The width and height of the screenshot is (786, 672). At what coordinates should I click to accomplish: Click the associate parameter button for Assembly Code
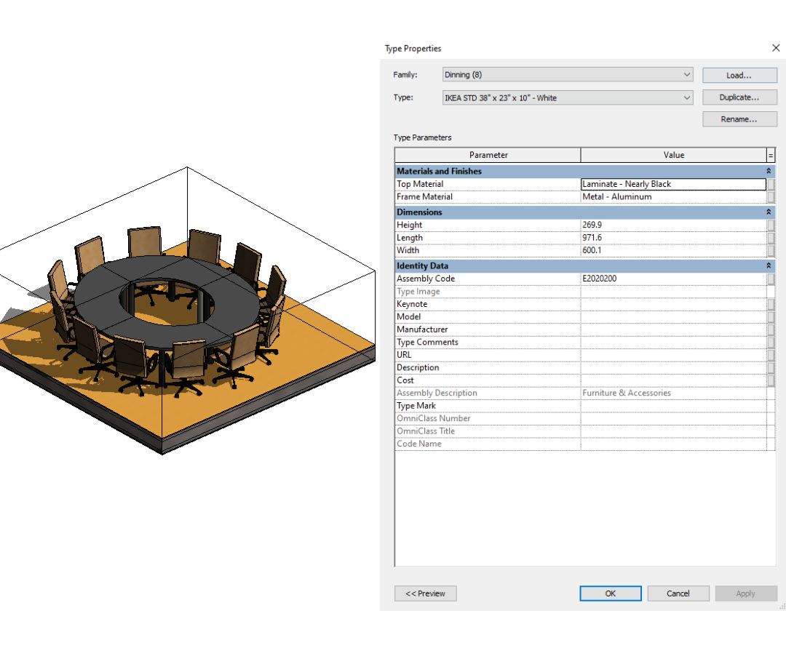[x=771, y=279]
